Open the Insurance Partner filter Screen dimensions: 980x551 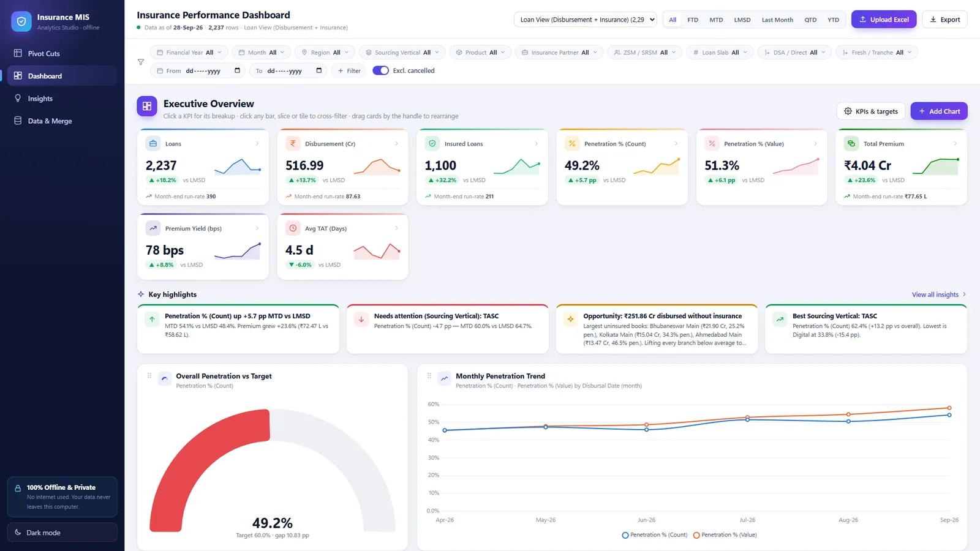click(x=559, y=53)
